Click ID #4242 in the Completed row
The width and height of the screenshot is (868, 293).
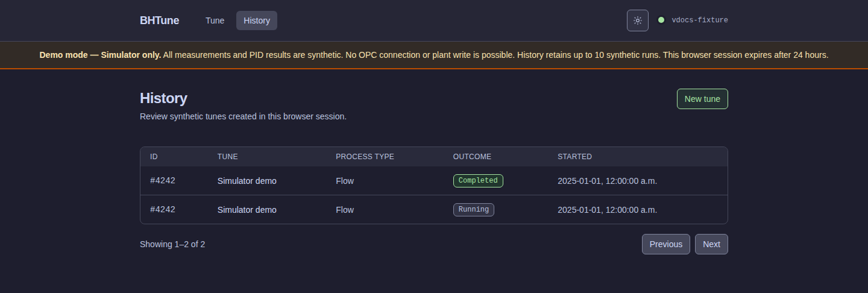(163, 180)
